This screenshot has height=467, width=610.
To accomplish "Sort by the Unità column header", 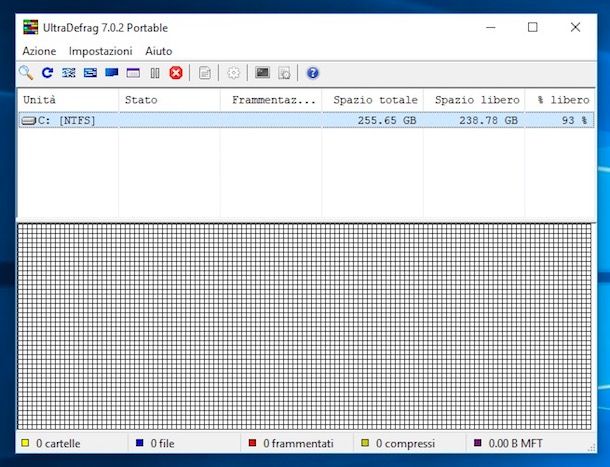I will point(66,100).
